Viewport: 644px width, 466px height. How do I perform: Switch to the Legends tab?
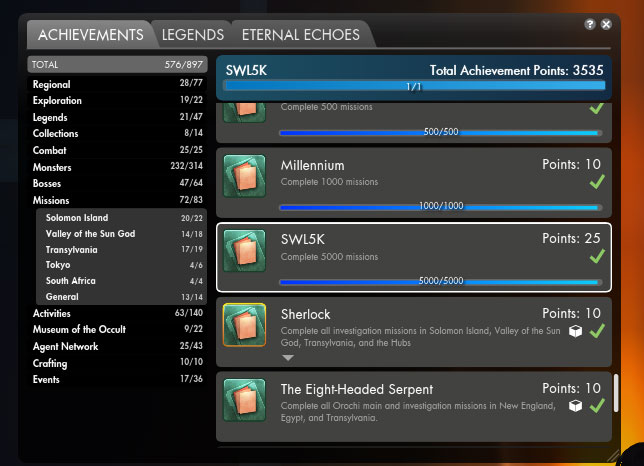tap(193, 35)
